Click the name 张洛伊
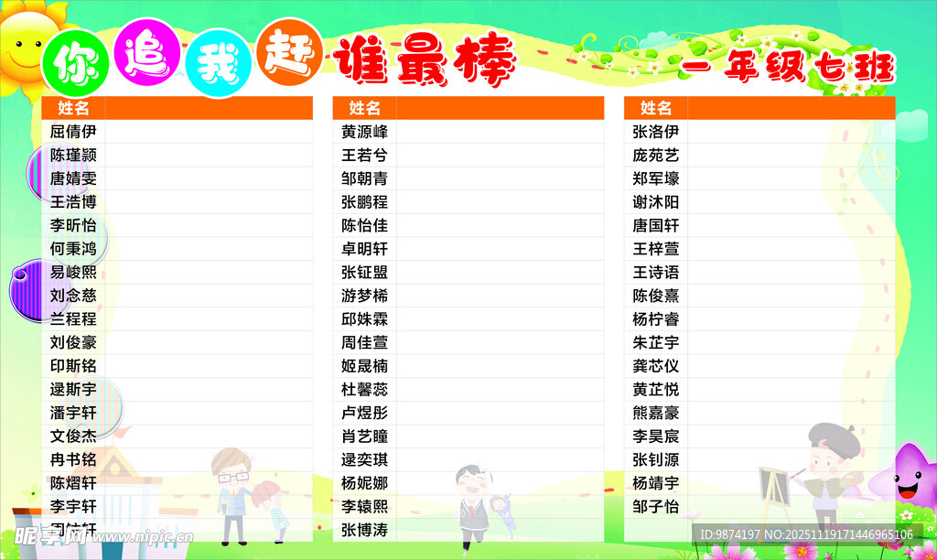The width and height of the screenshot is (937, 560). (x=655, y=132)
